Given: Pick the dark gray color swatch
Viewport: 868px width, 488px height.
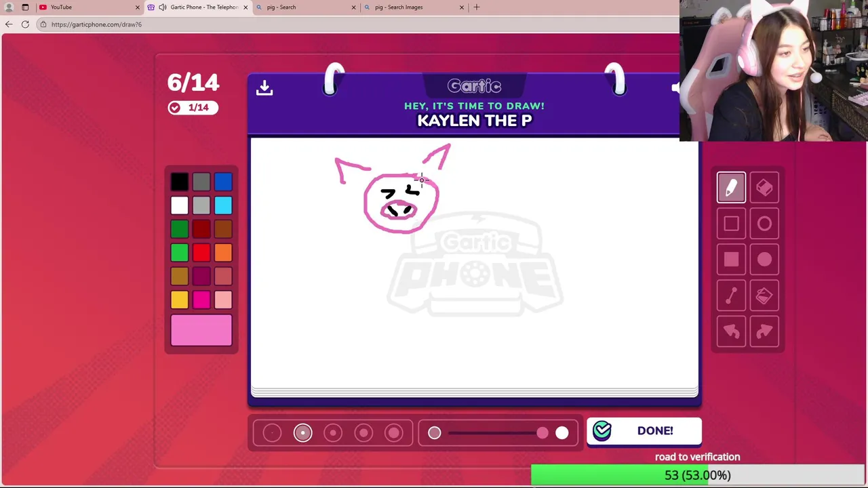Looking at the screenshot, I should tap(201, 182).
